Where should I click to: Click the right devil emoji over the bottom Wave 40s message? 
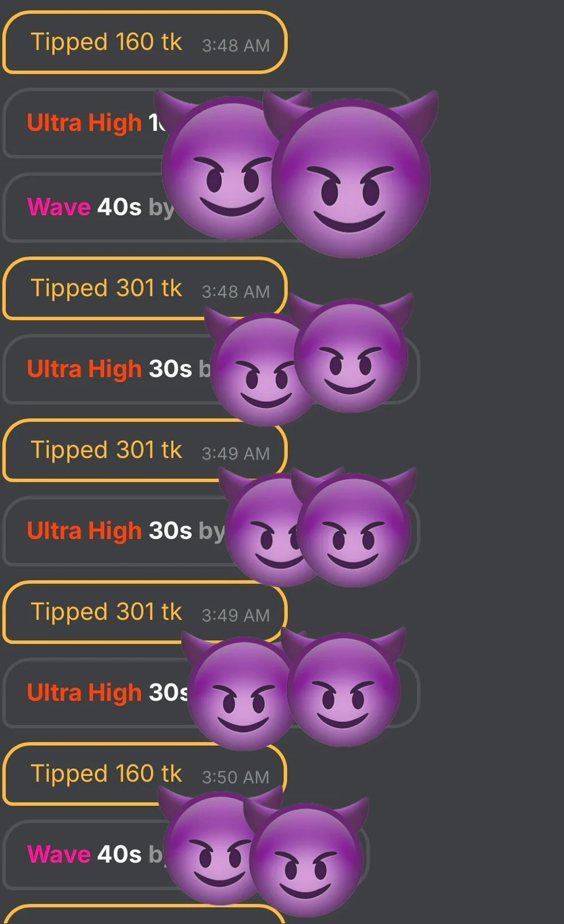307,856
